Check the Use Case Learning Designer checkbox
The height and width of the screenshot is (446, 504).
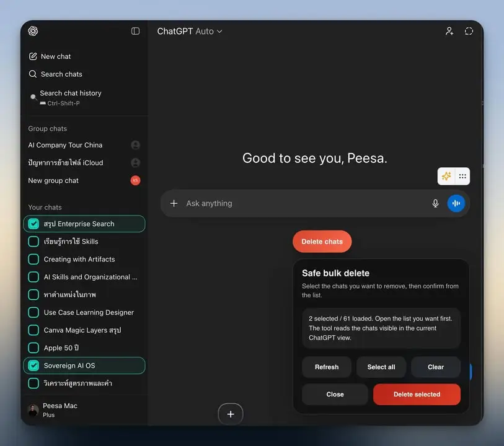tap(33, 312)
